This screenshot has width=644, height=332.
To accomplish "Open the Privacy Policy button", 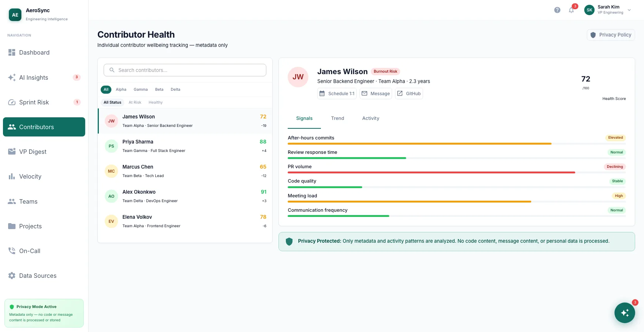I will pos(611,35).
